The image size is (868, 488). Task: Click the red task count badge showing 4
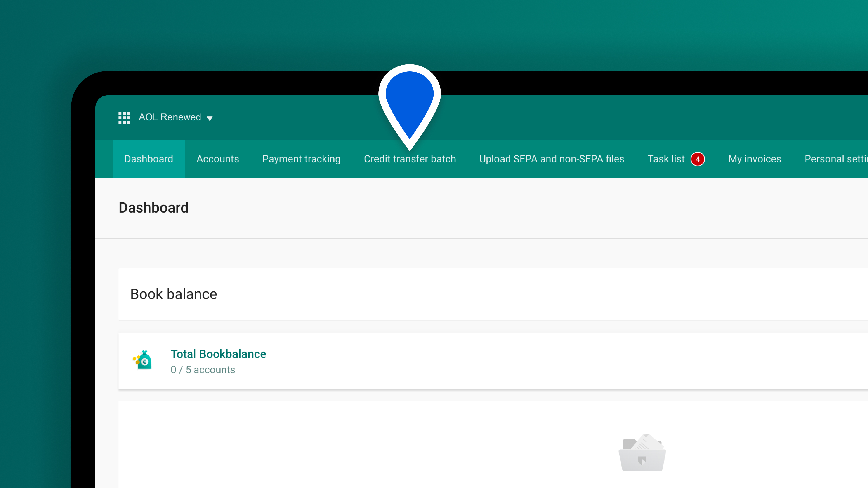coord(698,159)
